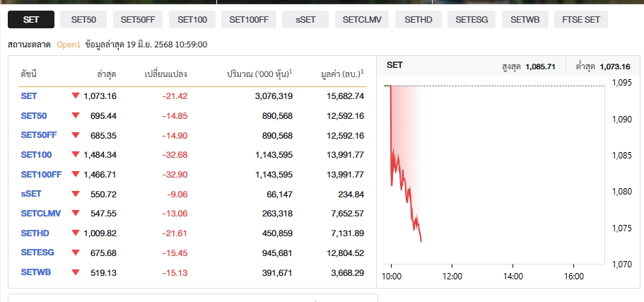Open the SET100FF index link in table

(x=42, y=174)
